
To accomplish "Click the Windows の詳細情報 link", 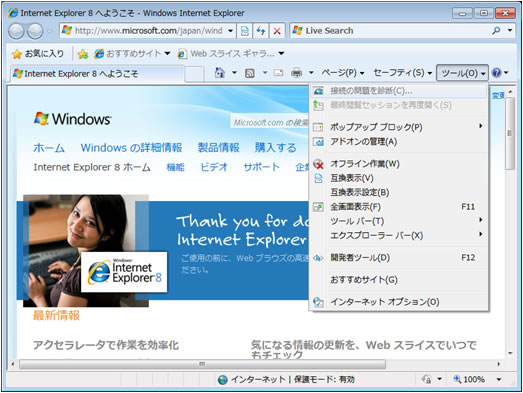I will tap(131, 147).
